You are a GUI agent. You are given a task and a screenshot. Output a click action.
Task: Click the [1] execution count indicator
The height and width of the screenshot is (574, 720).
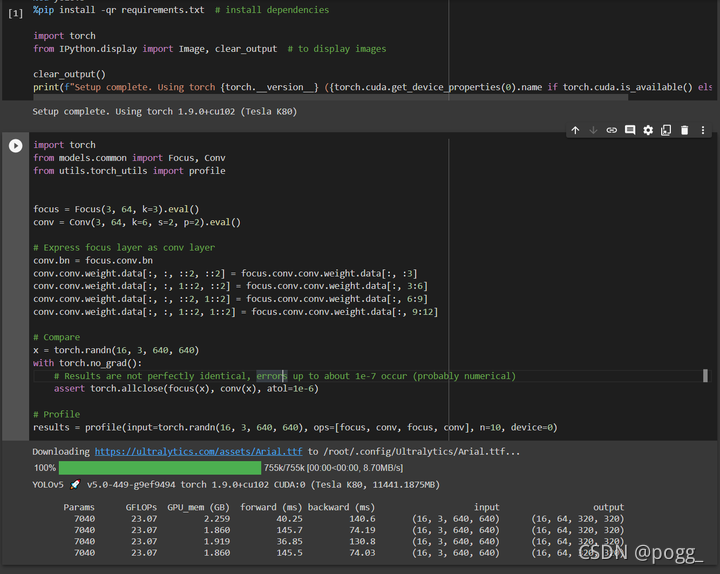tap(15, 13)
